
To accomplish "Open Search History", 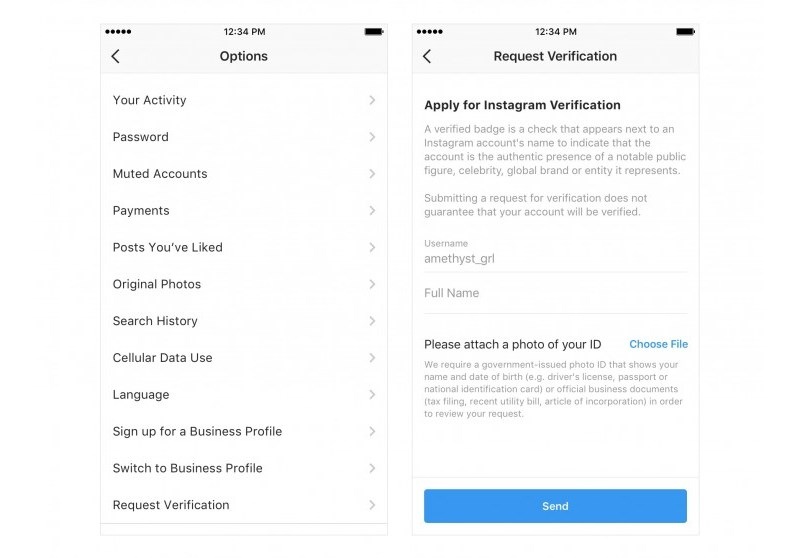I will (155, 321).
